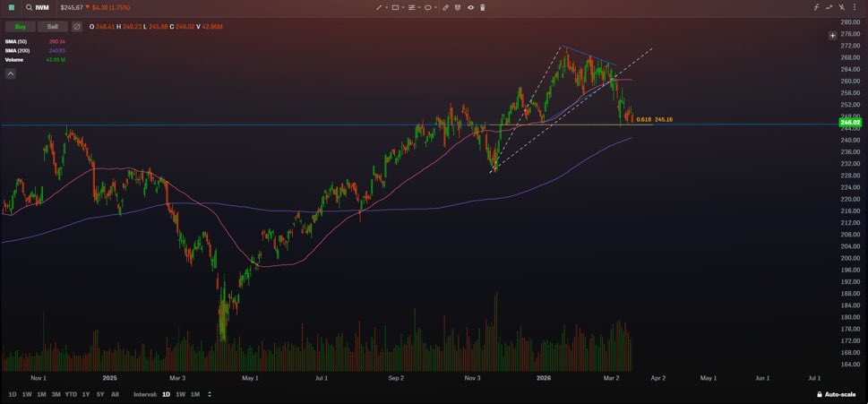The height and width of the screenshot is (404, 868).
Task: Expand the ellipse tool options arrow
Action: pos(435,7)
